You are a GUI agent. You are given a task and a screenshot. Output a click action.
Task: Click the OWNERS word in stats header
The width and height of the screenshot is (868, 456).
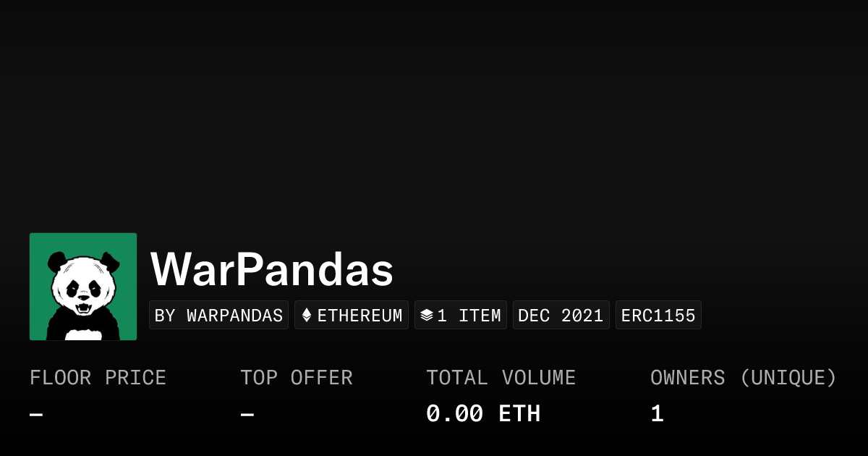687,378
